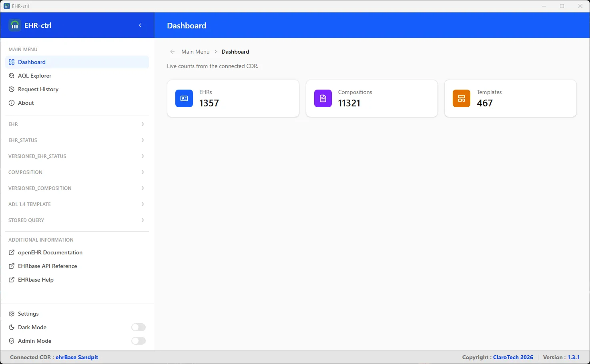
Task: Click the external link icon beside EHRbase API Reference
Action: tap(12, 266)
